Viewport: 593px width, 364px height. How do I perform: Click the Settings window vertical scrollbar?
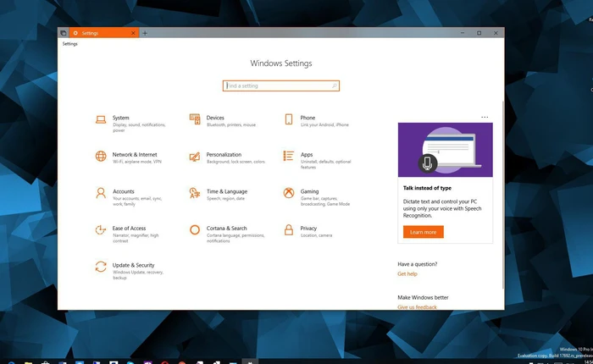tap(502, 195)
